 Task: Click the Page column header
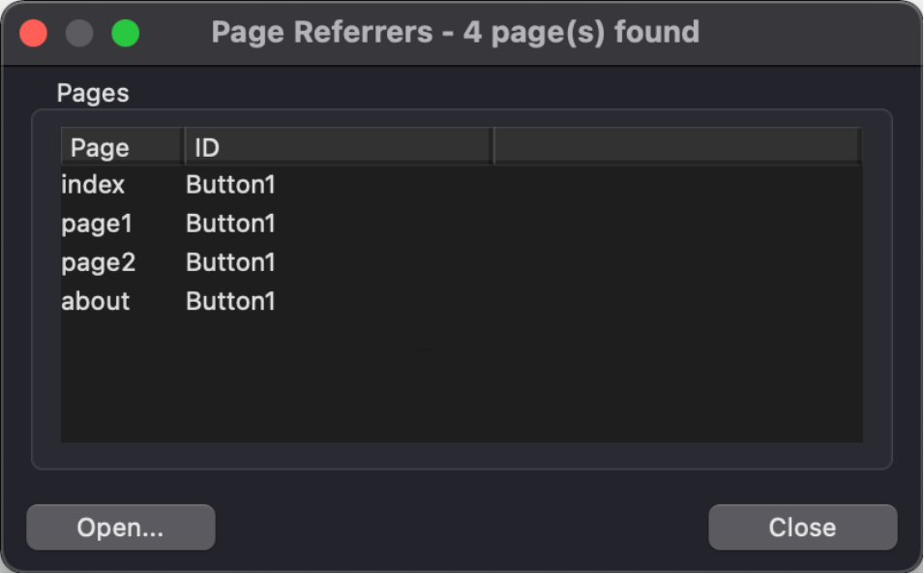pyautogui.click(x=122, y=147)
